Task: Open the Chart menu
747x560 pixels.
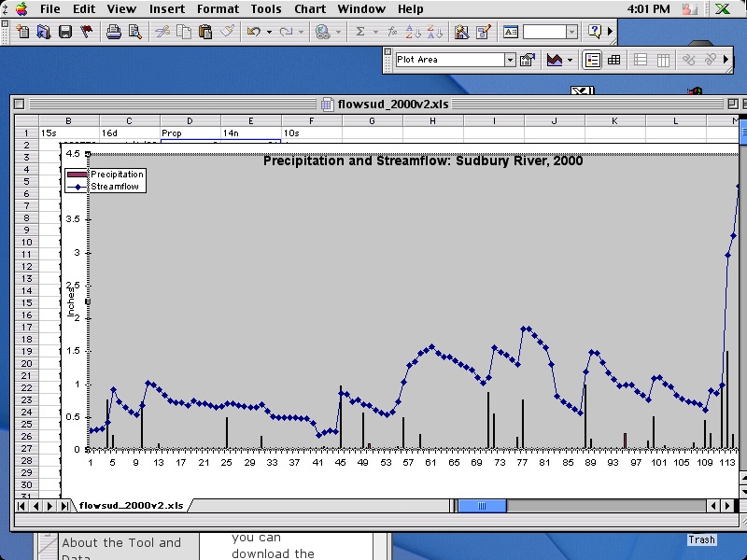Action: click(309, 8)
